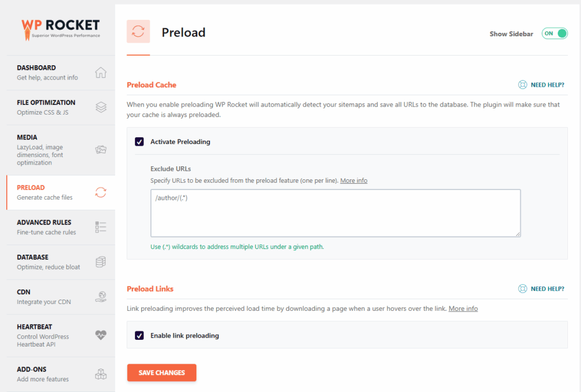Viewport: 581px width, 392px height.
Task: Click Need Help beside Preload Links
Action: tap(541, 289)
